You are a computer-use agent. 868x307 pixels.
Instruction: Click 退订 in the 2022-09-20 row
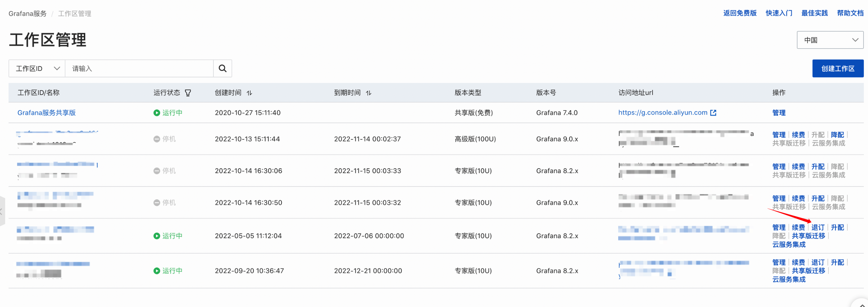818,263
